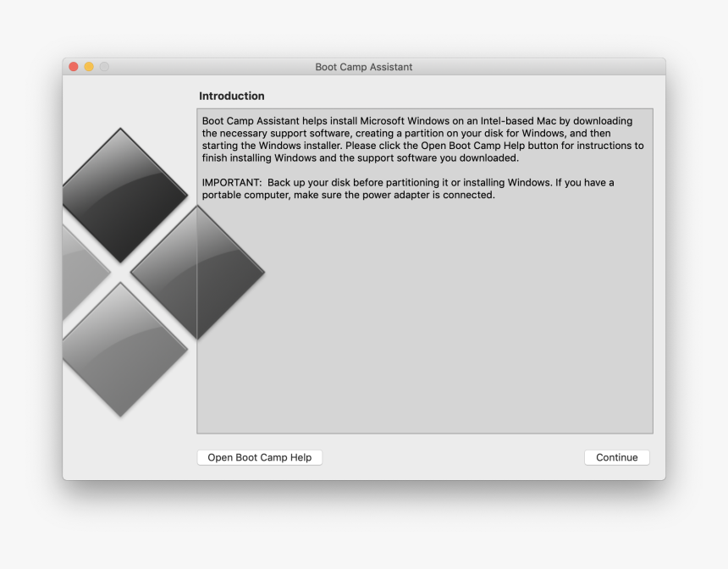Close the Boot Camp Assistant window

[74, 67]
